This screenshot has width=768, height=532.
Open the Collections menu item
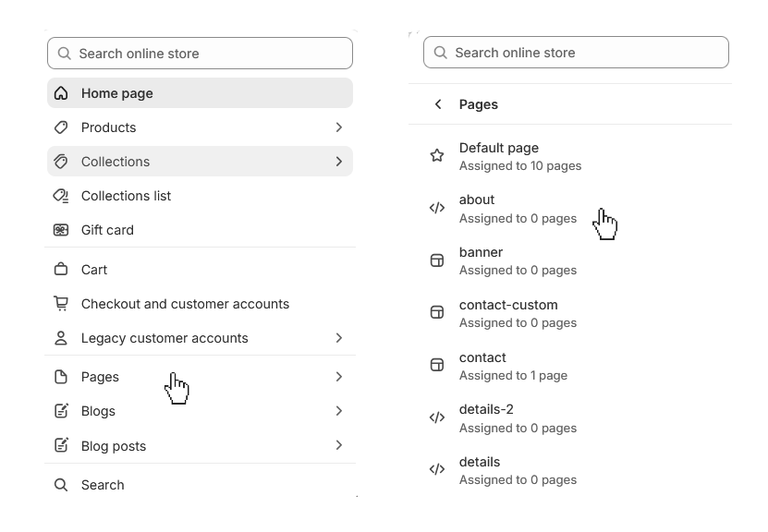tap(200, 162)
